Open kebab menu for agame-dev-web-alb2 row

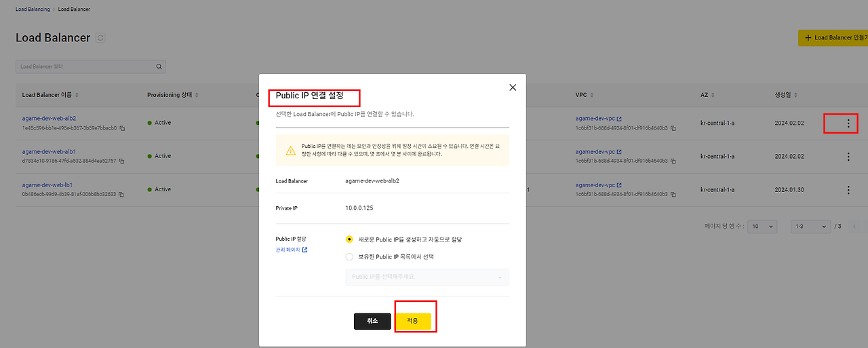(x=848, y=123)
